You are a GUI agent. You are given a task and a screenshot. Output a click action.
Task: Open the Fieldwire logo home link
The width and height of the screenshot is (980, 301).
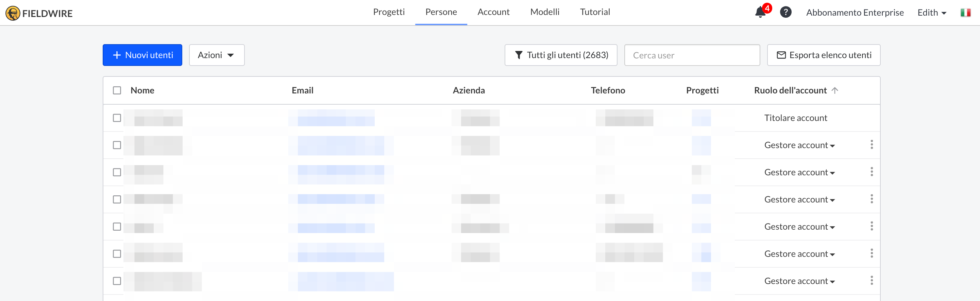[39, 13]
